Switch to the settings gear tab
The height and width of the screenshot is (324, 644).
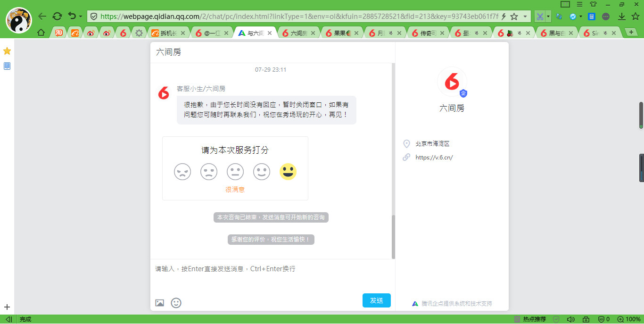(139, 33)
